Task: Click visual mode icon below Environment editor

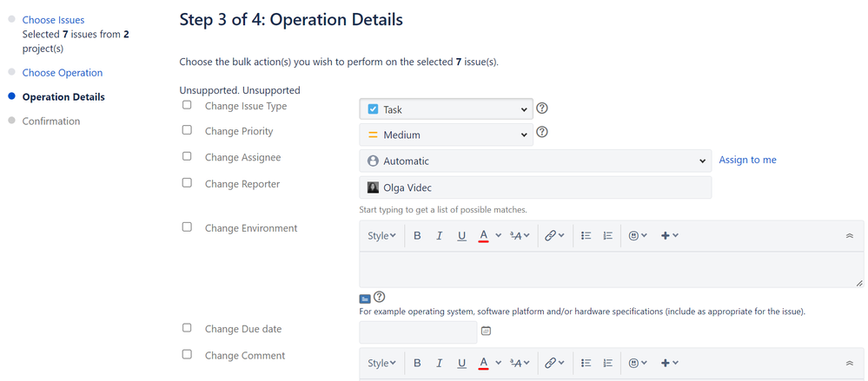Action: point(365,299)
